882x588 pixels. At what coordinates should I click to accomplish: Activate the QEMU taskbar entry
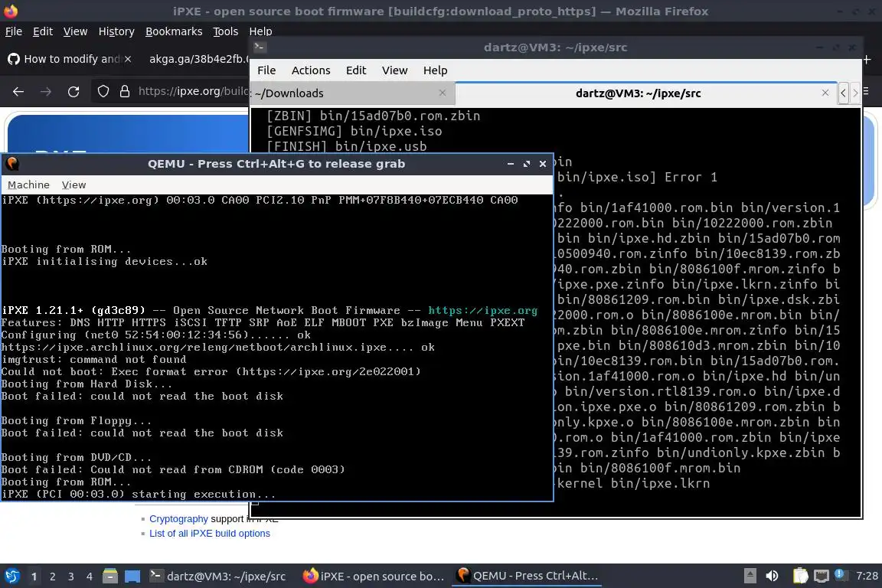(527, 577)
